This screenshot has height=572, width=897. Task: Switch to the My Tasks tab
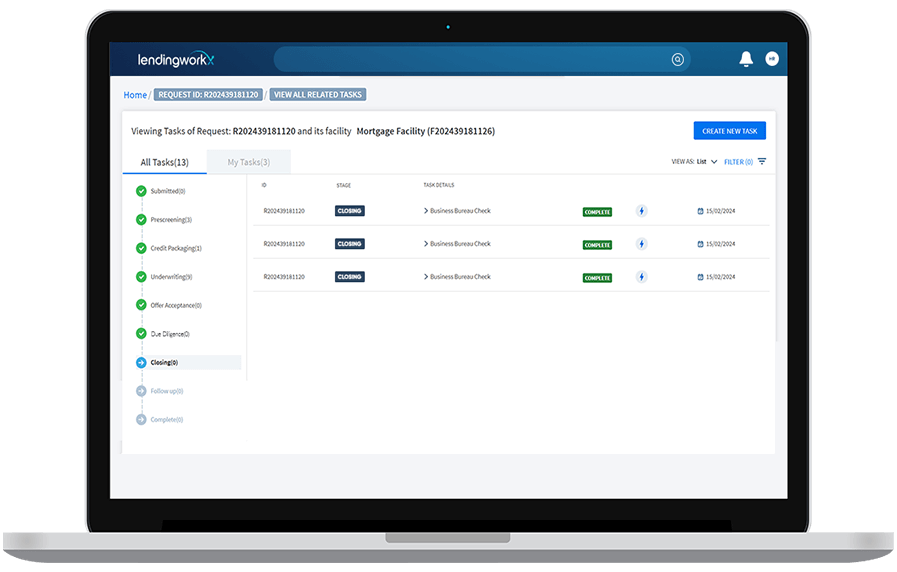pyautogui.click(x=248, y=162)
